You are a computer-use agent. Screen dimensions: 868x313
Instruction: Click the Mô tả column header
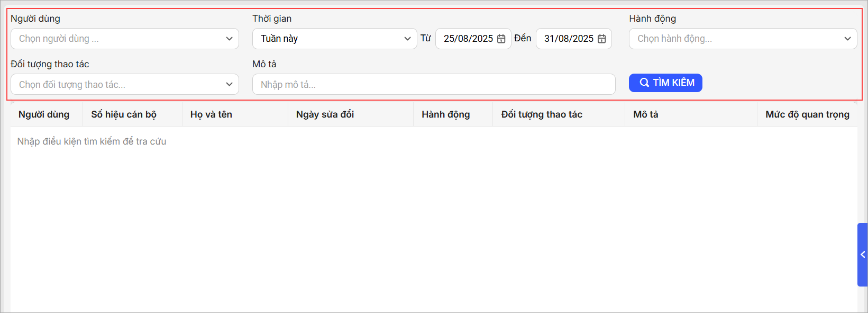click(645, 114)
